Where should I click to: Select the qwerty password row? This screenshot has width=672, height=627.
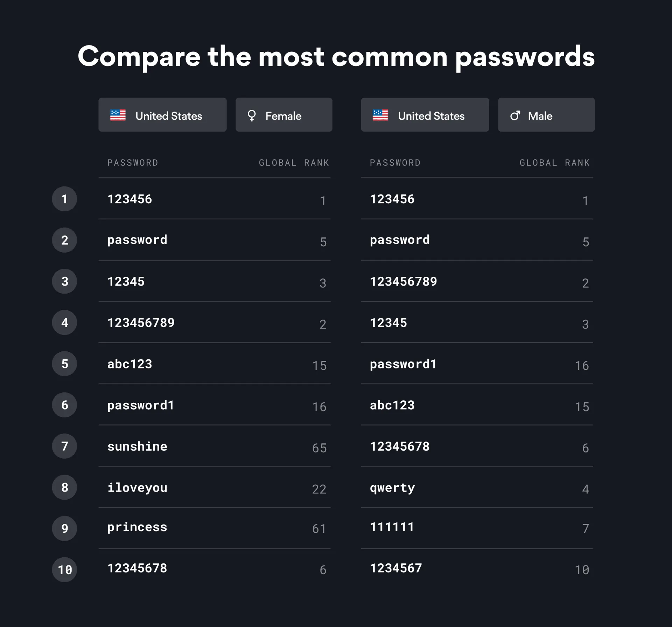[477, 487]
